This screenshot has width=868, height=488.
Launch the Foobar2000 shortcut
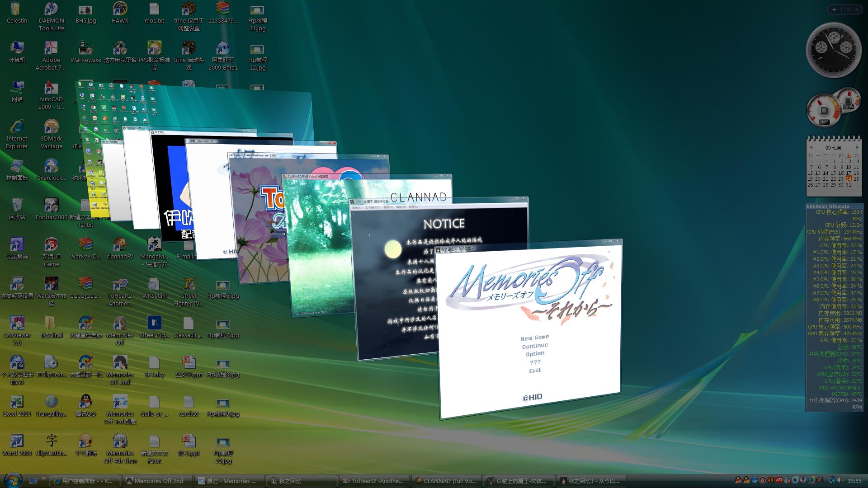click(x=51, y=209)
